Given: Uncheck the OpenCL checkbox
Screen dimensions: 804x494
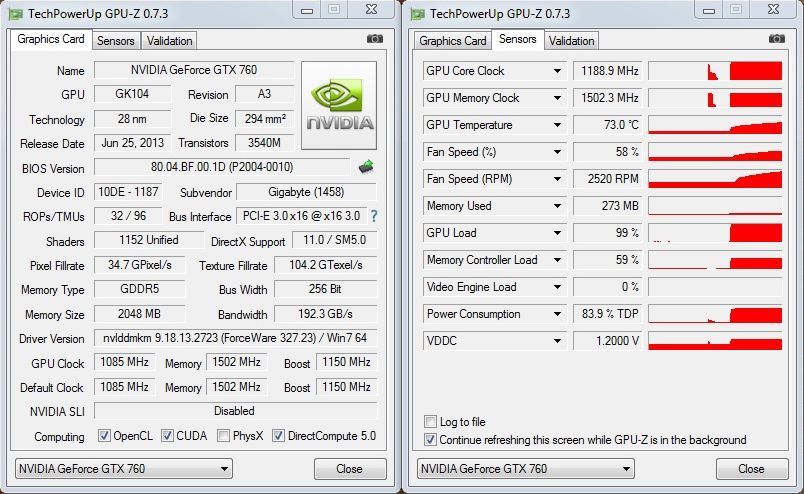Looking at the screenshot, I should [105, 436].
